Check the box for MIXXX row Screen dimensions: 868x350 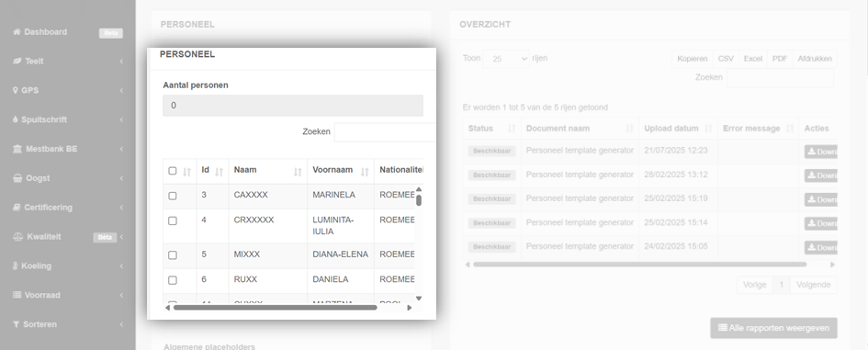pos(172,255)
